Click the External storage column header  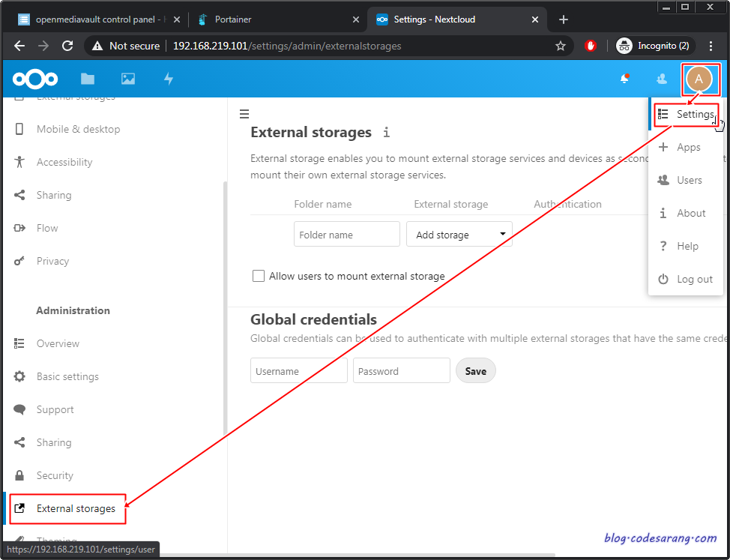click(x=450, y=205)
